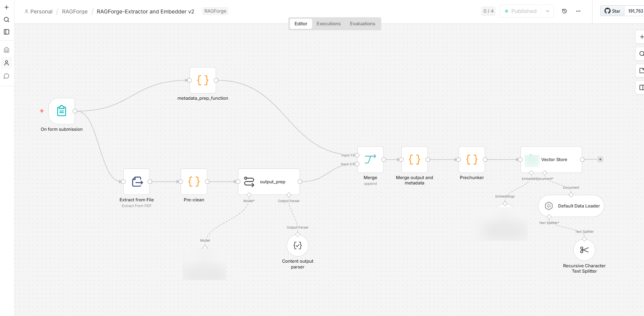The image size is (644, 316).
Task: Open the Extract from File node
Action: 137,182
